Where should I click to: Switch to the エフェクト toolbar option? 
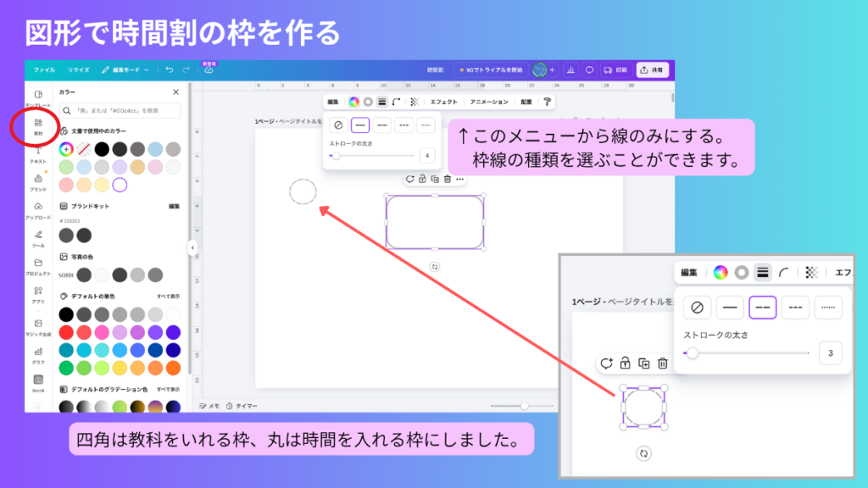pos(444,102)
